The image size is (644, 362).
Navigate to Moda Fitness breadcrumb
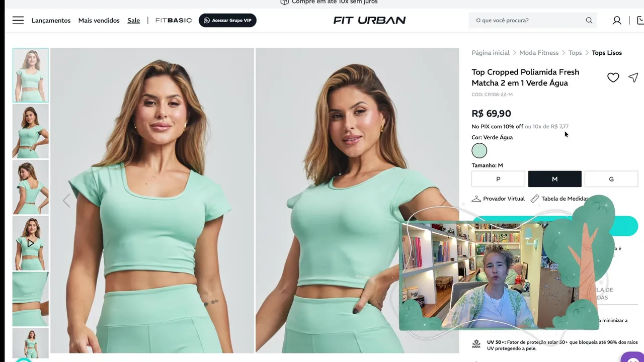point(539,53)
